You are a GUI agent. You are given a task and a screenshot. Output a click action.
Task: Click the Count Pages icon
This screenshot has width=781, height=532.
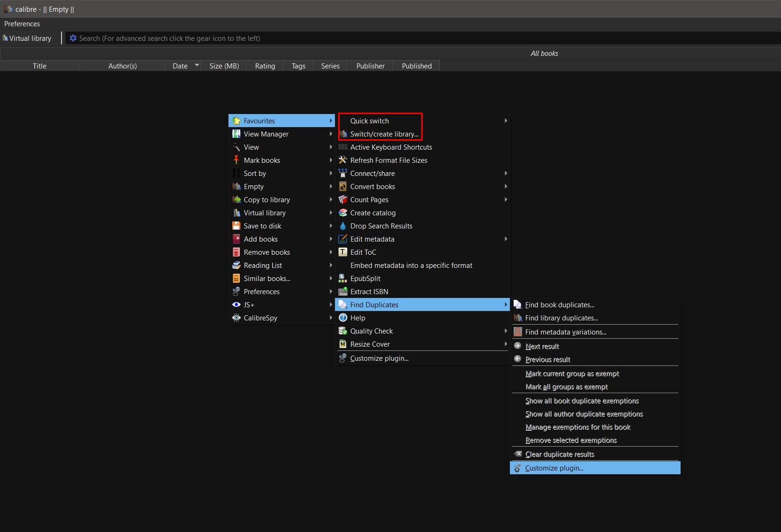pos(343,200)
